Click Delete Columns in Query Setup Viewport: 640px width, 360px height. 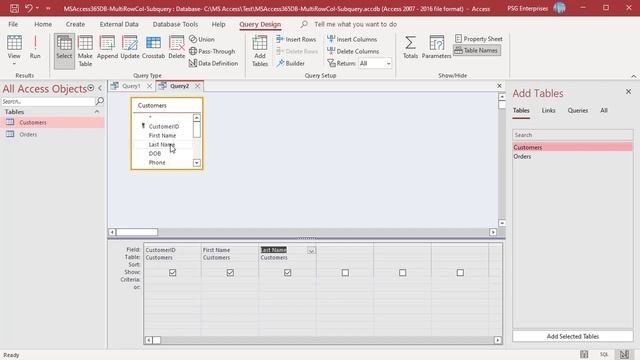pos(353,51)
